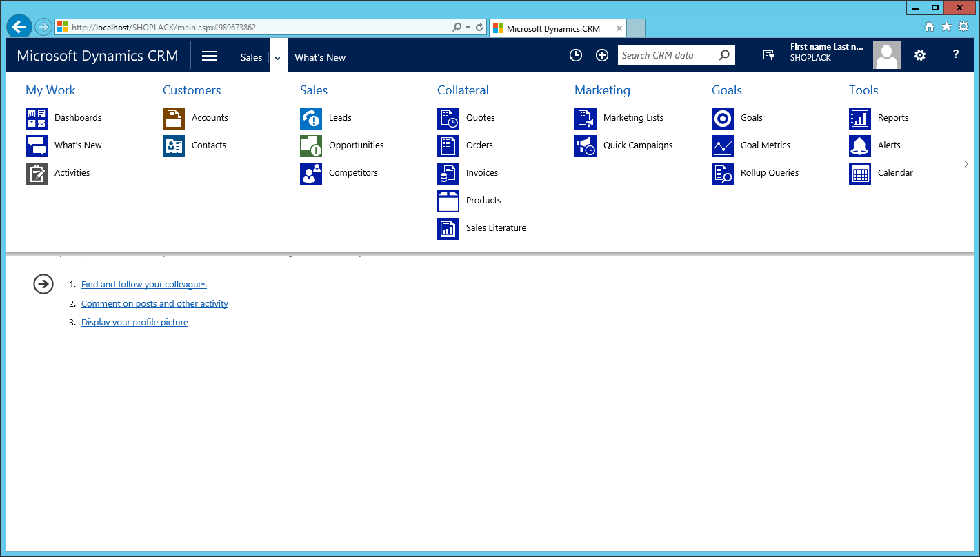Click the Accounts label under Customers
Image resolution: width=980 pixels, height=557 pixels.
pyautogui.click(x=210, y=118)
